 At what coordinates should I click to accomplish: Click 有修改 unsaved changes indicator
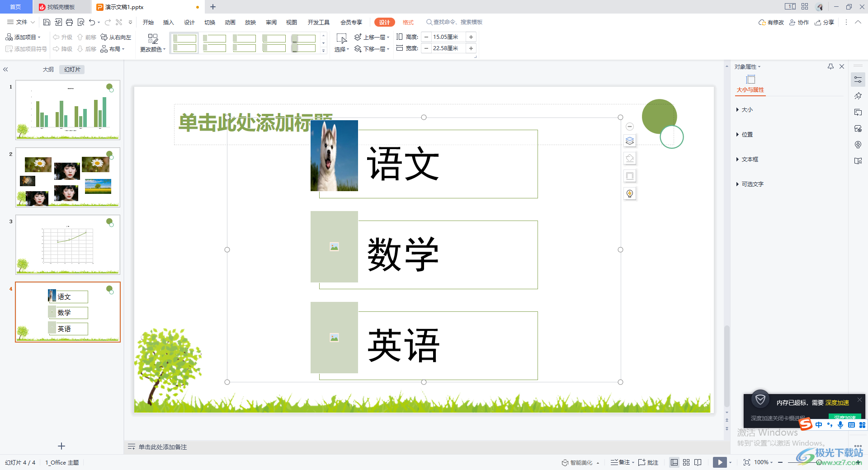(771, 22)
